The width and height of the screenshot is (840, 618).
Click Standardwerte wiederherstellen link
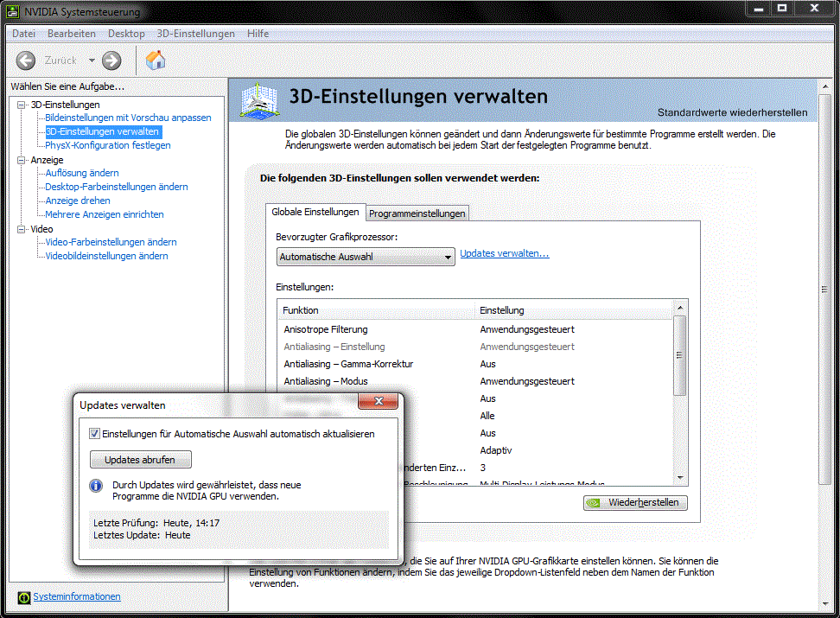pos(732,112)
